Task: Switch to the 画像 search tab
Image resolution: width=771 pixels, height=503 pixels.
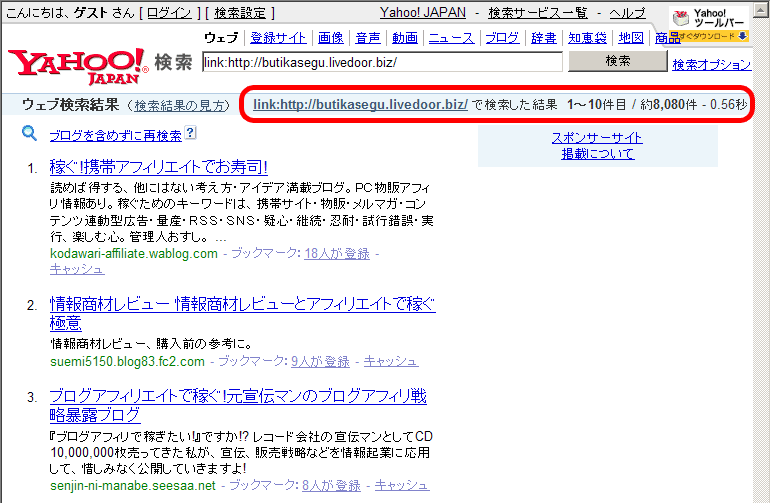Action: [x=331, y=38]
